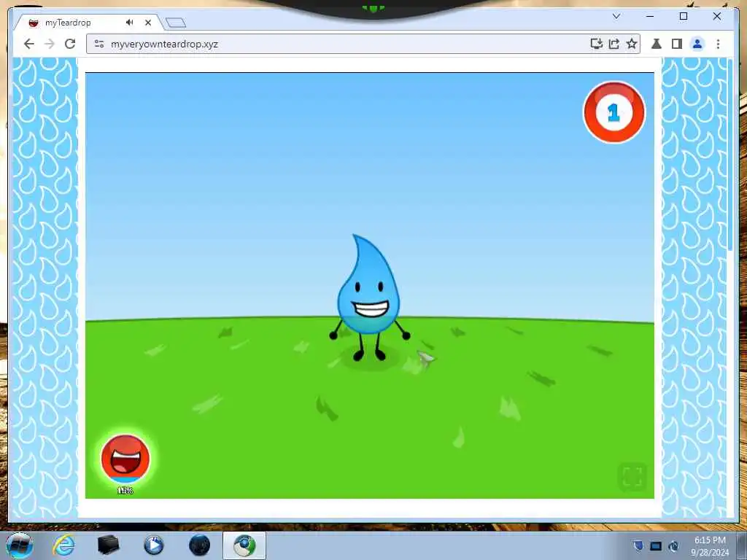This screenshot has width=747, height=560.
Task: Open a new tab
Action: pos(176,23)
